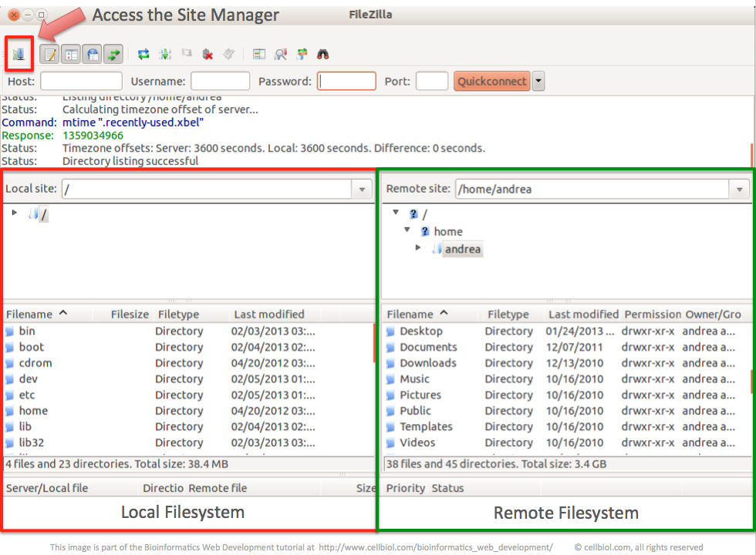
Task: Select the local cdrom folder icon
Action: click(x=9, y=363)
